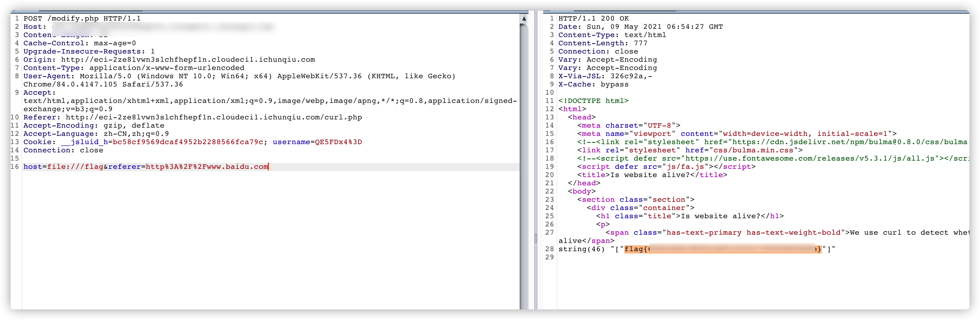The width and height of the screenshot is (980, 320).
Task: Click the HTTP/1.1 200 OK status line
Action: [593, 18]
